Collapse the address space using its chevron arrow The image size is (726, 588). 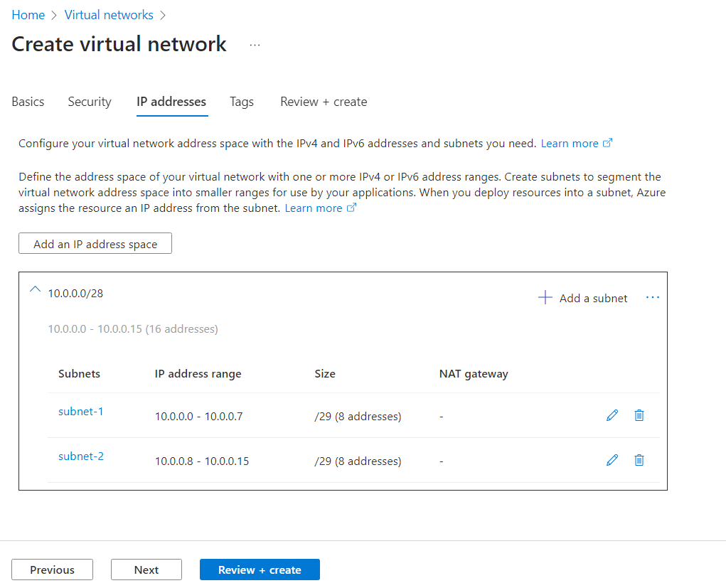(35, 289)
